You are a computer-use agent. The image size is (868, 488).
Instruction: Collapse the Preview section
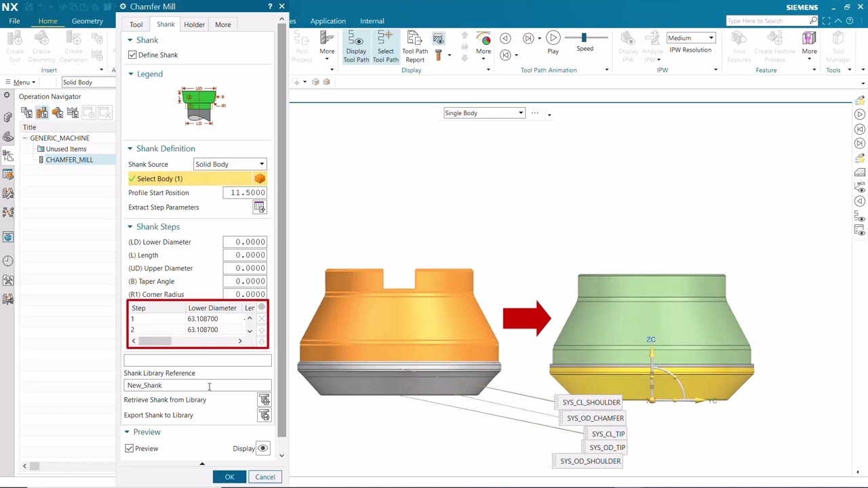pyautogui.click(x=127, y=432)
